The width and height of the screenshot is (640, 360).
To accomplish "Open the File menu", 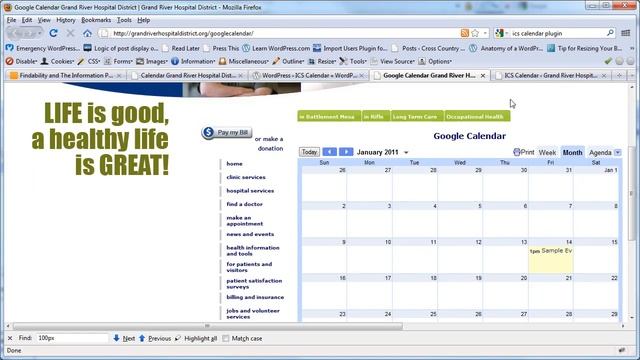I will click(x=11, y=20).
